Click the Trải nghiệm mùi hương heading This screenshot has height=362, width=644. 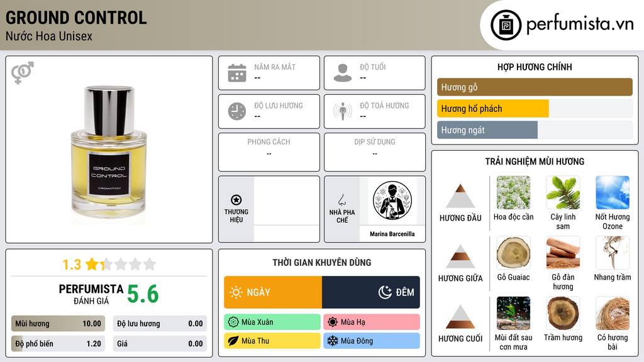535,162
